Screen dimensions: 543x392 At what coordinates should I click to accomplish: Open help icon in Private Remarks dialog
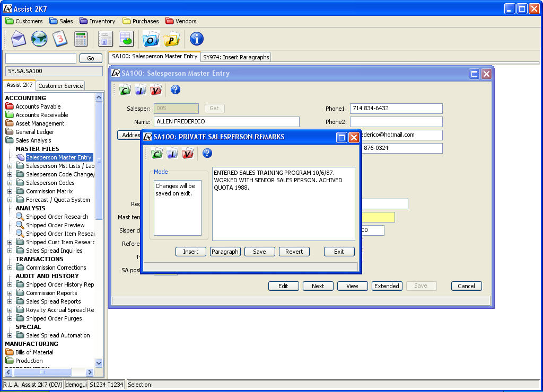(x=207, y=153)
